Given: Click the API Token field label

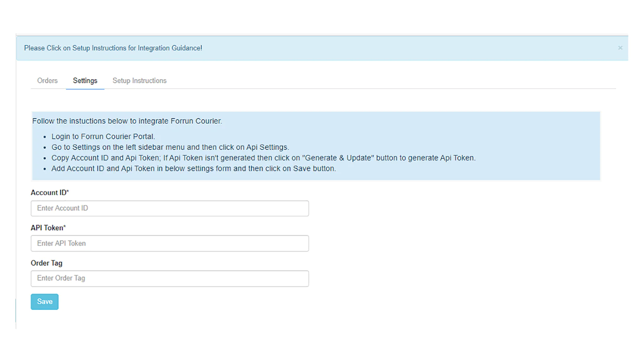Looking at the screenshot, I should pyautogui.click(x=47, y=228).
